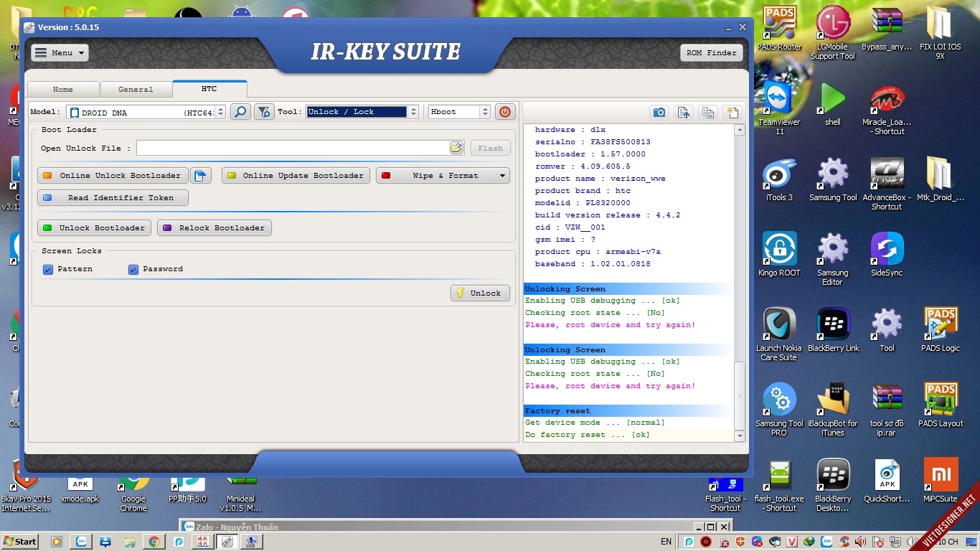Image resolution: width=980 pixels, height=551 pixels.
Task: Launch Samsung Tool desktop icon
Action: point(833,179)
